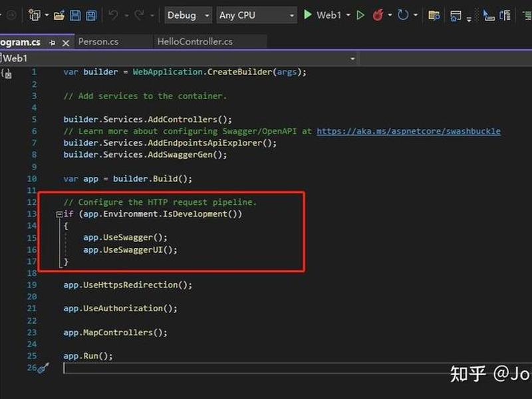Click the app.Run() line
The image size is (532, 399).
(x=88, y=356)
